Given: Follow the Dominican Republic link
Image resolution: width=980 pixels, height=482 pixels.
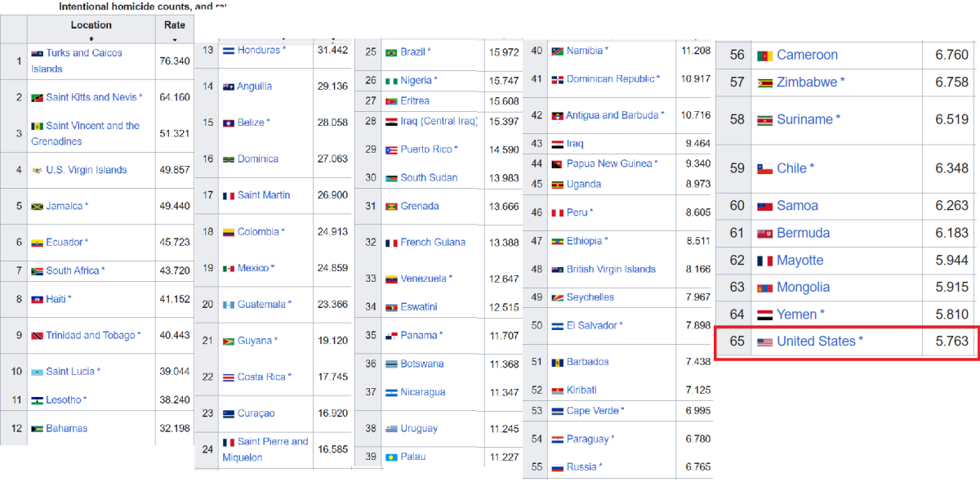Looking at the screenshot, I should pyautogui.click(x=610, y=79).
